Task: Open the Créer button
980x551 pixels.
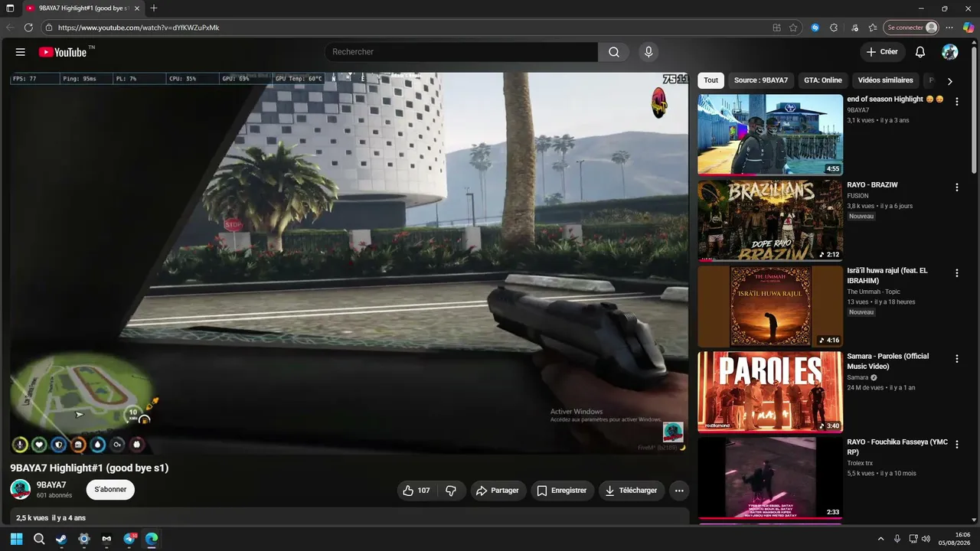Action: coord(882,52)
